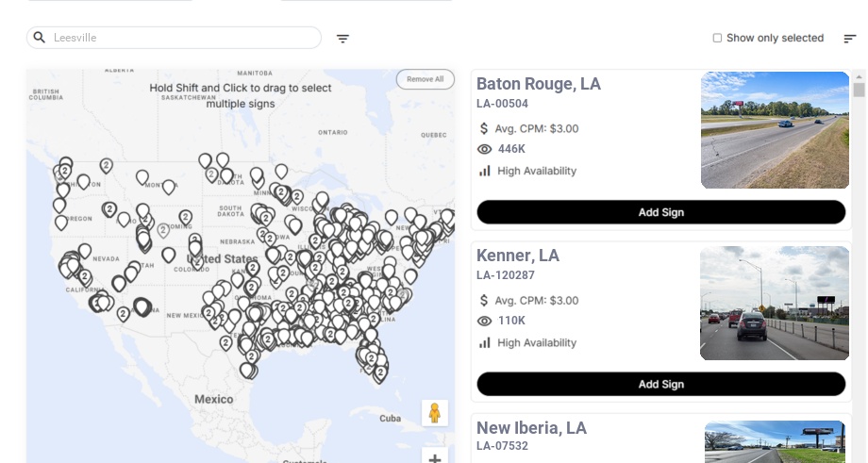Image resolution: width=868 pixels, height=463 pixels.
Task: Click the Baton Rouge, LA title
Action: (x=539, y=84)
